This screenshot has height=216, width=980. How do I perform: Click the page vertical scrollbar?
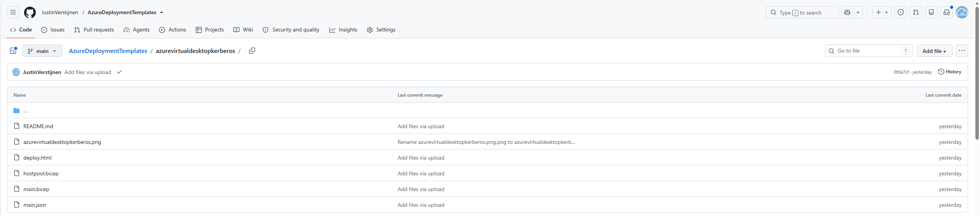977,73
